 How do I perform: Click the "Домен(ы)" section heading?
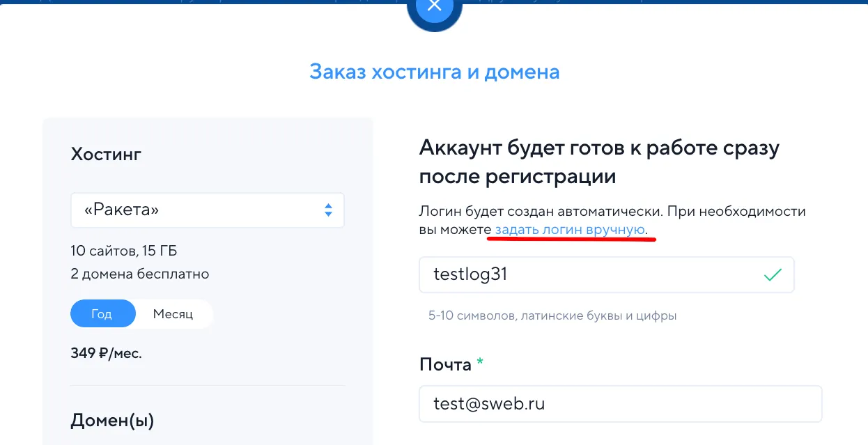112,420
